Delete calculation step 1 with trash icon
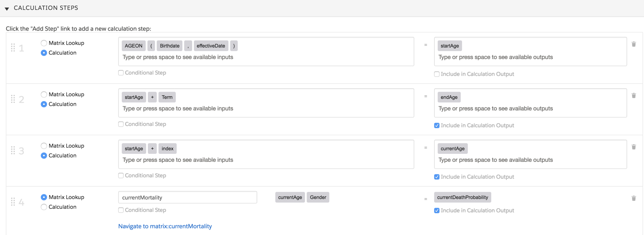Viewport: 644px width, 235px height. pyautogui.click(x=634, y=44)
